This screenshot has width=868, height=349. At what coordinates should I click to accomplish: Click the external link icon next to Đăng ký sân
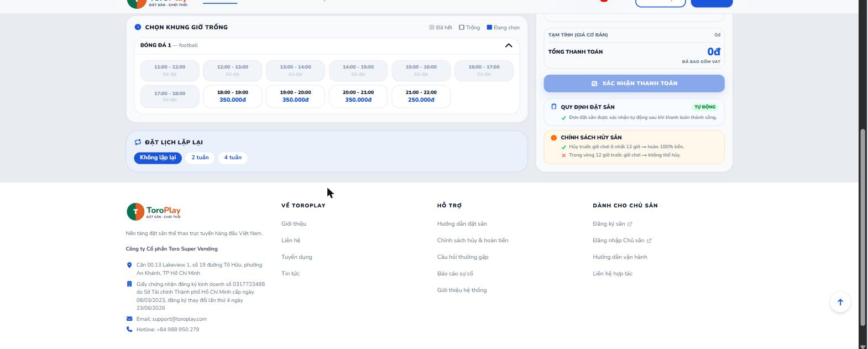pos(630,224)
